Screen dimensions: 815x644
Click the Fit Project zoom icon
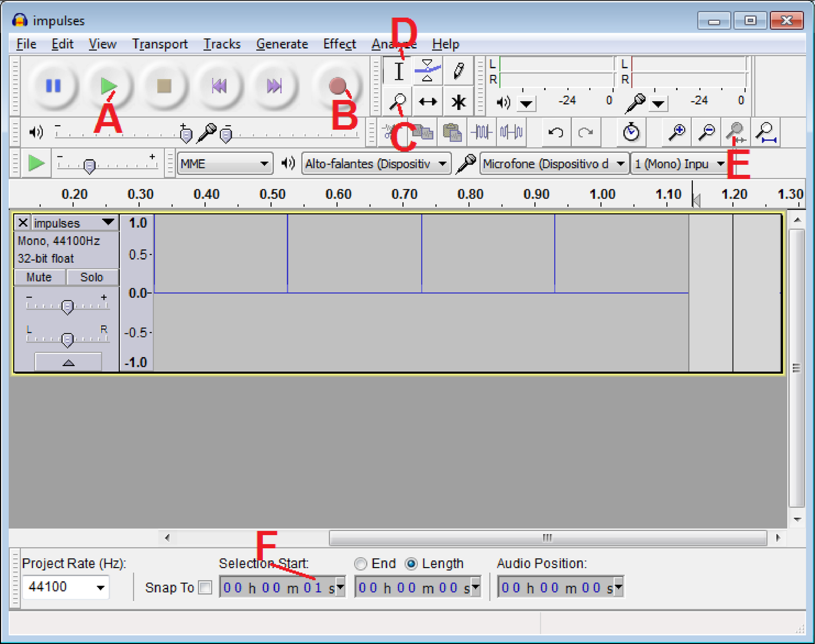click(766, 132)
